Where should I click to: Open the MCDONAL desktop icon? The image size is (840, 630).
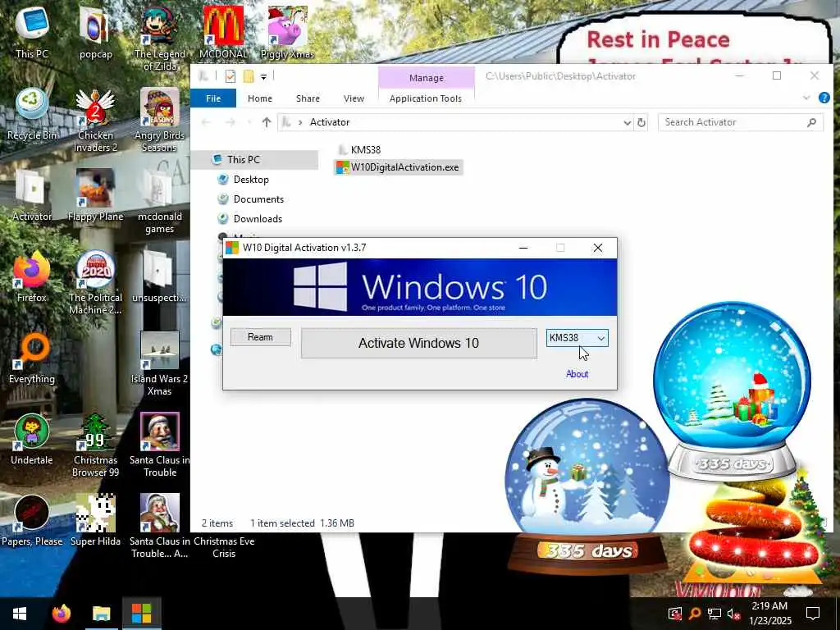point(223,32)
